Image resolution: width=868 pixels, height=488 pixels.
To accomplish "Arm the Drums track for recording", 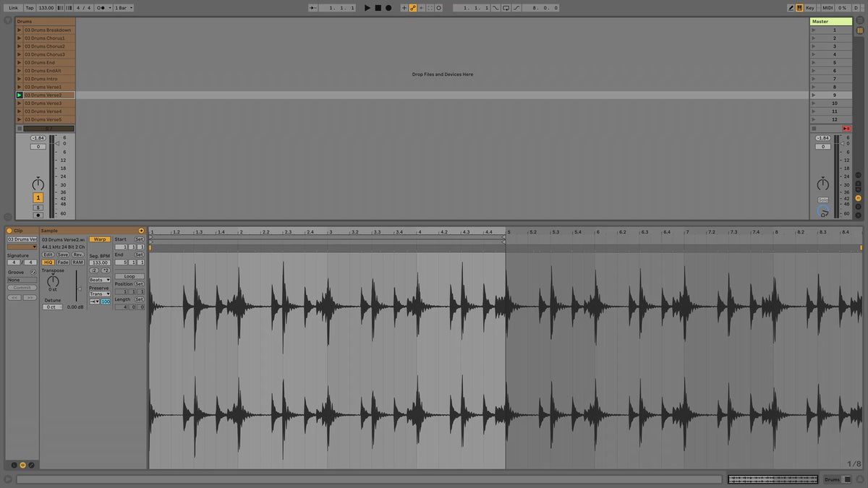I will (38, 215).
